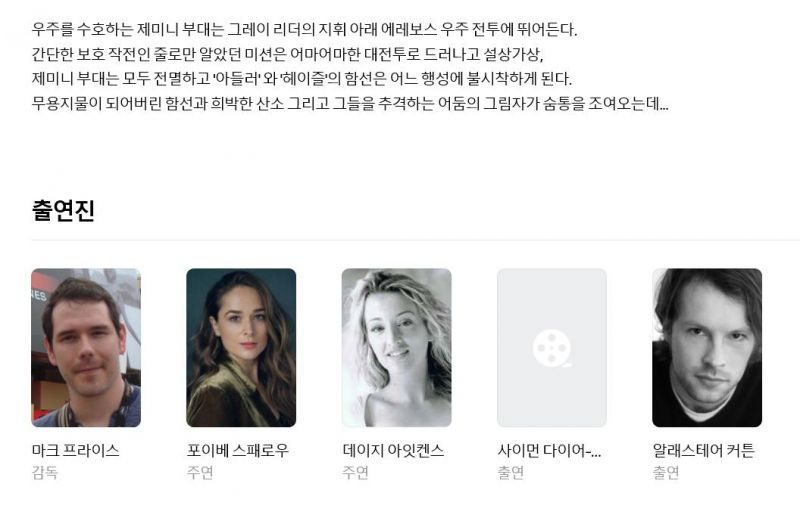The image size is (800, 521).
Task: Click synopsis line starting with 간단한 보호 작전
Action: tap(288, 54)
